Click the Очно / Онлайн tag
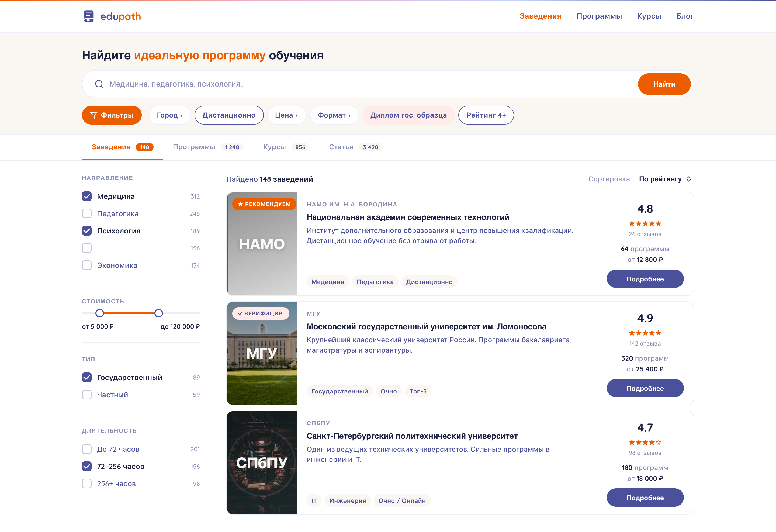 pyautogui.click(x=402, y=501)
